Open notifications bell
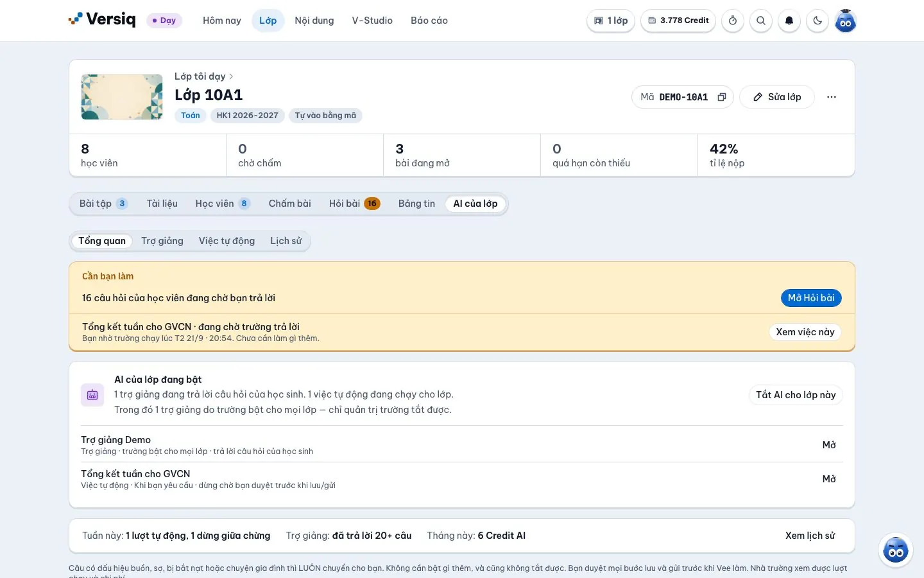Screen dimensions: 924x578 pos(789,21)
